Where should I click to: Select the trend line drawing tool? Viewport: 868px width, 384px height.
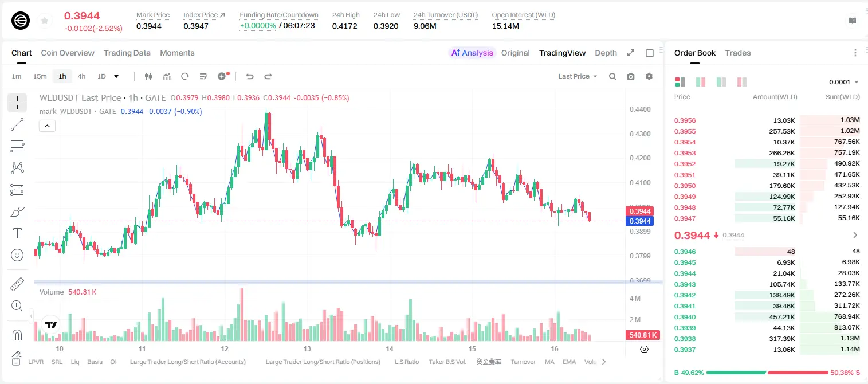[x=17, y=124]
